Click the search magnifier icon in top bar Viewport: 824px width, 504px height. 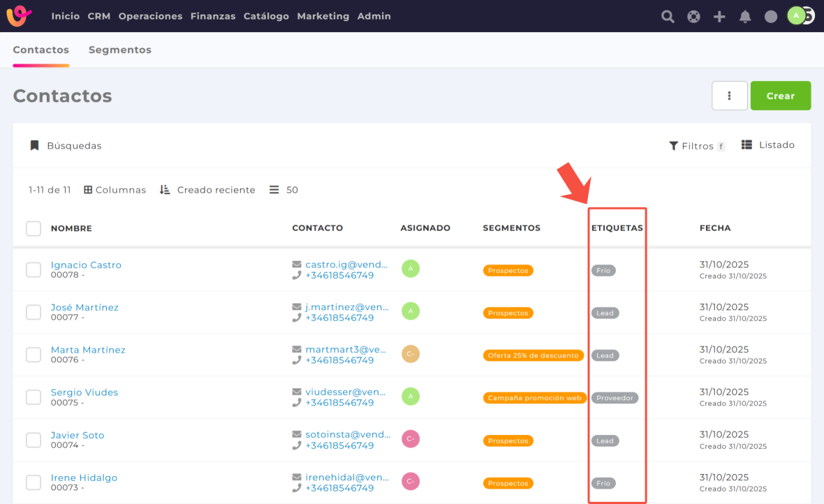tap(668, 17)
